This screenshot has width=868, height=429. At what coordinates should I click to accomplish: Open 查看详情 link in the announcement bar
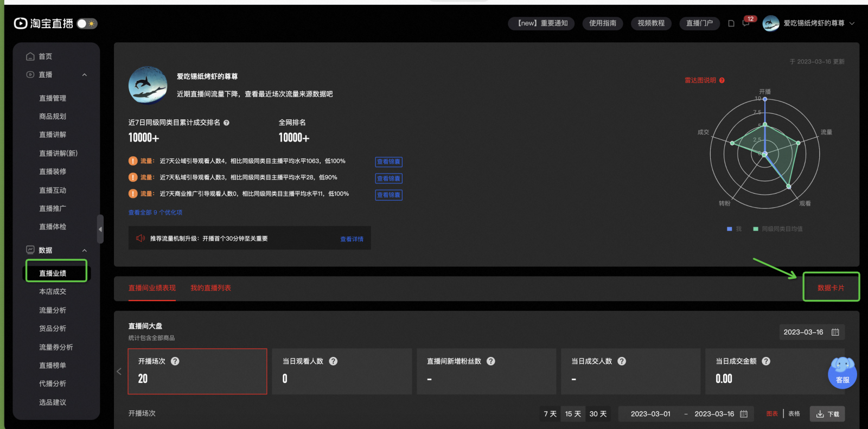pyautogui.click(x=352, y=239)
